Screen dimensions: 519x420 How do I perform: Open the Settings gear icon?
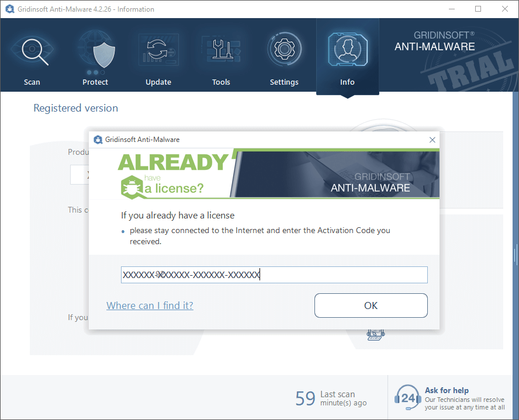coord(284,51)
